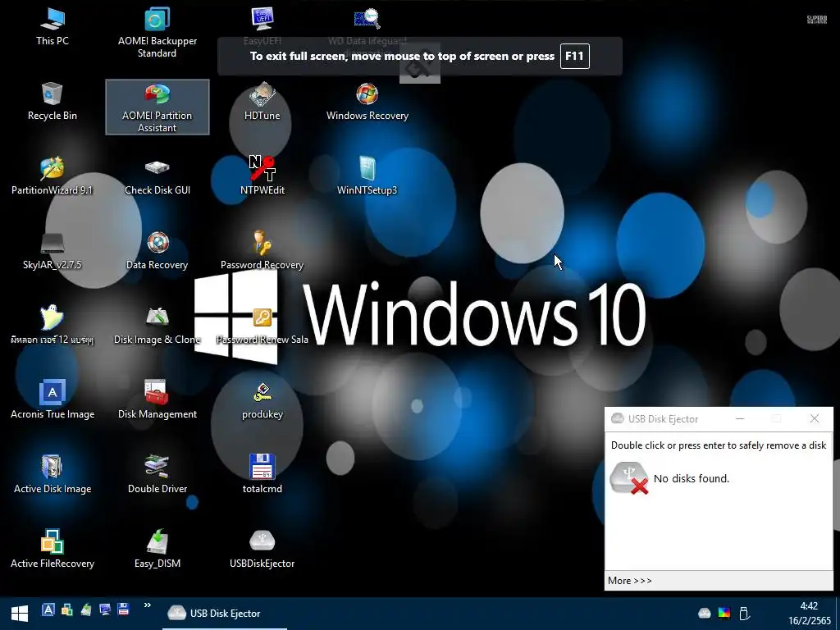840x630 pixels.
Task: Click USB Disk Ejector tray icon
Action: 705,613
